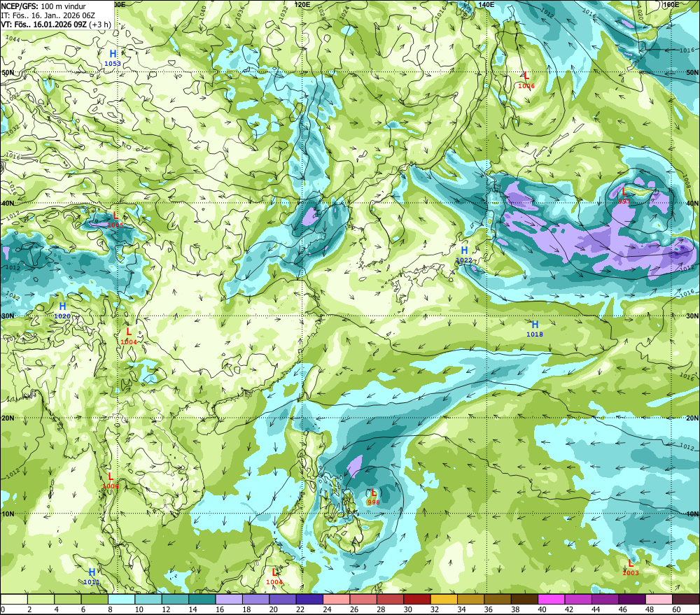Viewport: 700px width, 615px height.
Task: Click the 'VT: Fös.. 16.01.2026 09Z' line
Action: point(43,24)
